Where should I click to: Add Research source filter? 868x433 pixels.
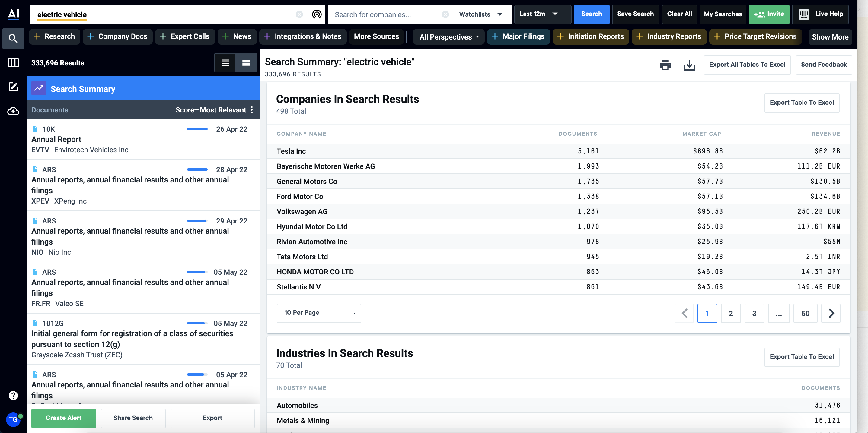click(x=55, y=36)
